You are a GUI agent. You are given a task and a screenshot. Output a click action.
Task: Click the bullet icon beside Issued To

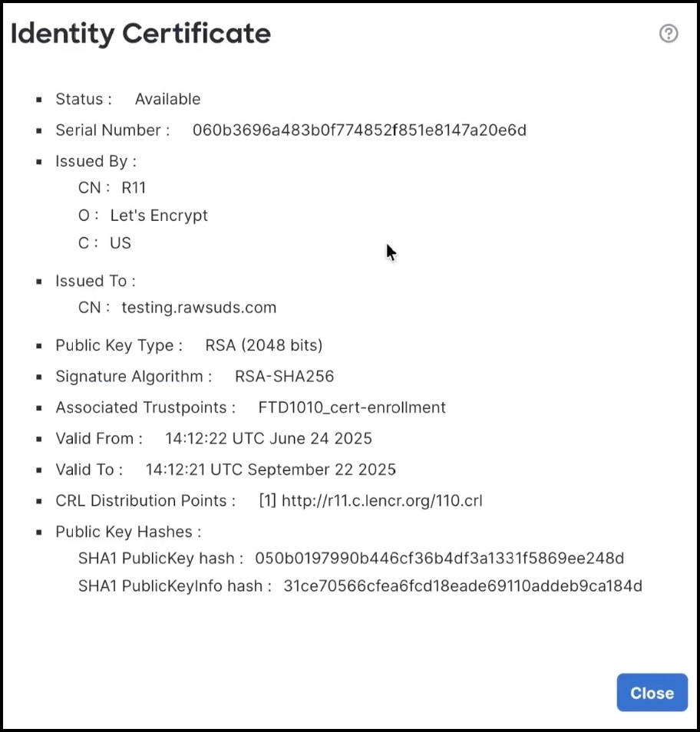click(40, 281)
